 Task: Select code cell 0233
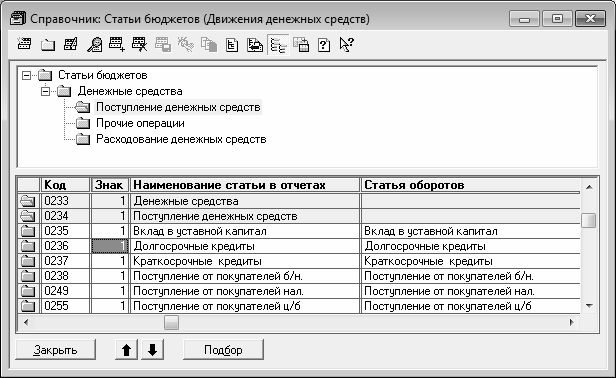point(65,201)
